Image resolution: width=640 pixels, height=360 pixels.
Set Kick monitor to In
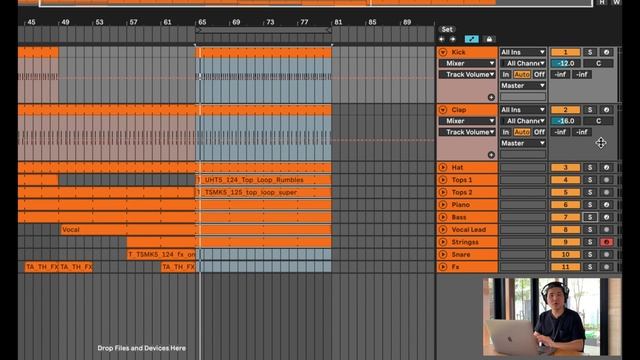[x=506, y=74]
